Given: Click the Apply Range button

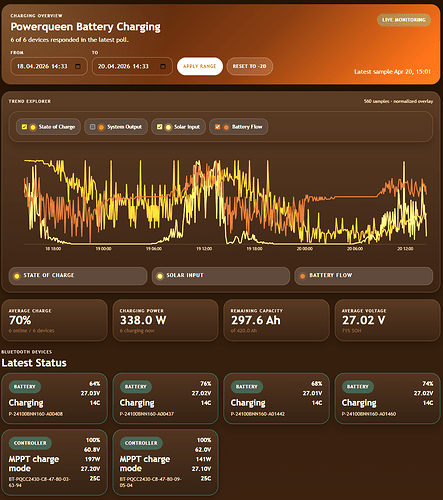Looking at the screenshot, I should click(x=200, y=66).
